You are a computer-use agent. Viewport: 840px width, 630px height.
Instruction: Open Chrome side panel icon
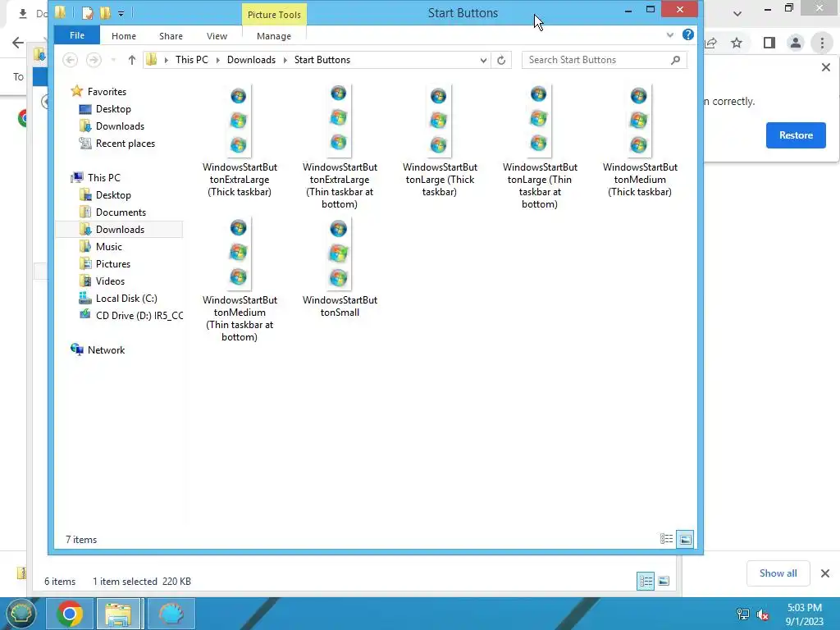click(x=769, y=43)
